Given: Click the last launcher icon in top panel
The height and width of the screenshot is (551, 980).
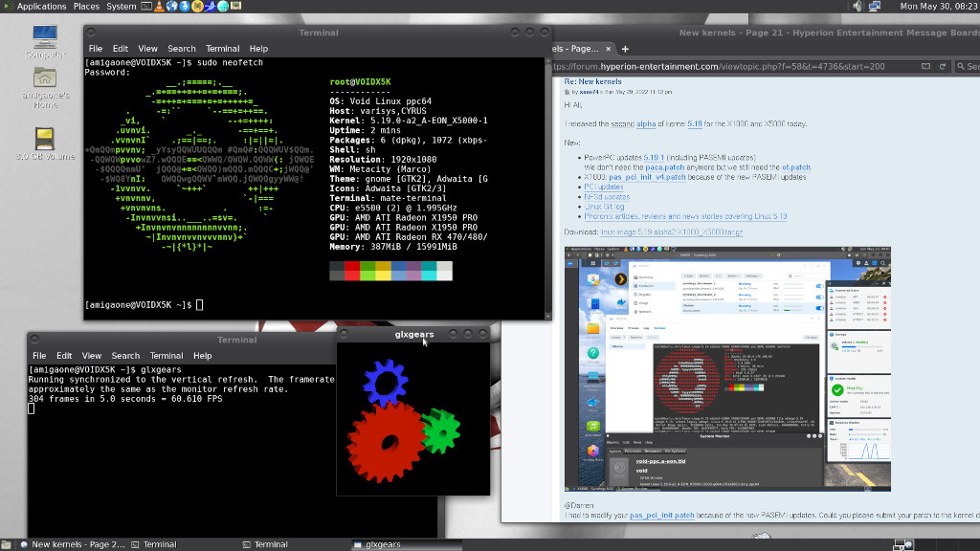Looking at the screenshot, I should (236, 7).
